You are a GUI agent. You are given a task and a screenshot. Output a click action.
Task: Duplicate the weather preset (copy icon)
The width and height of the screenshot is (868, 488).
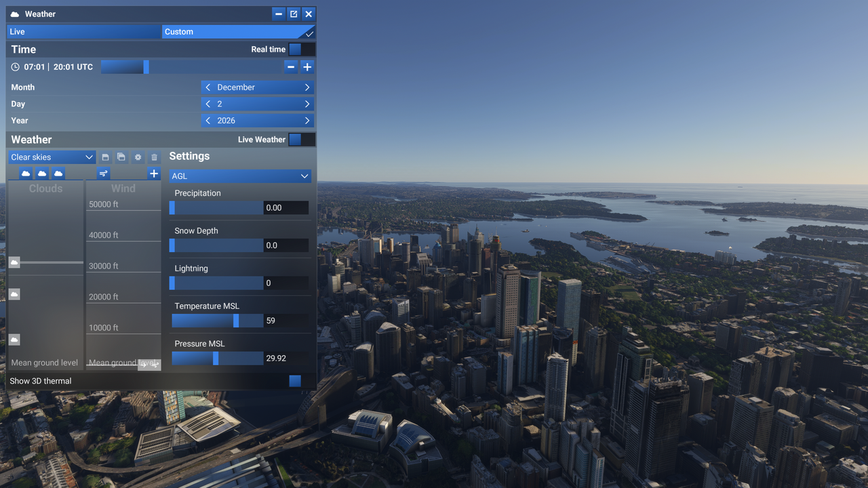121,157
